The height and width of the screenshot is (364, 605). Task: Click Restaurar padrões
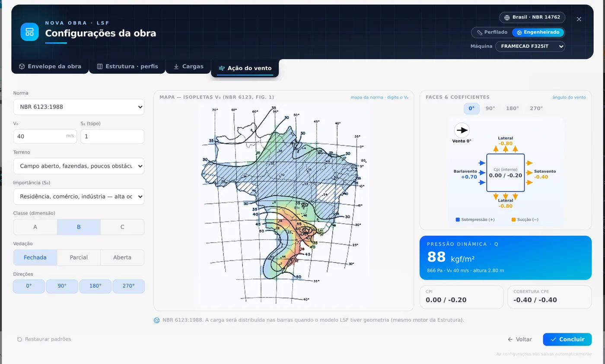point(44,339)
